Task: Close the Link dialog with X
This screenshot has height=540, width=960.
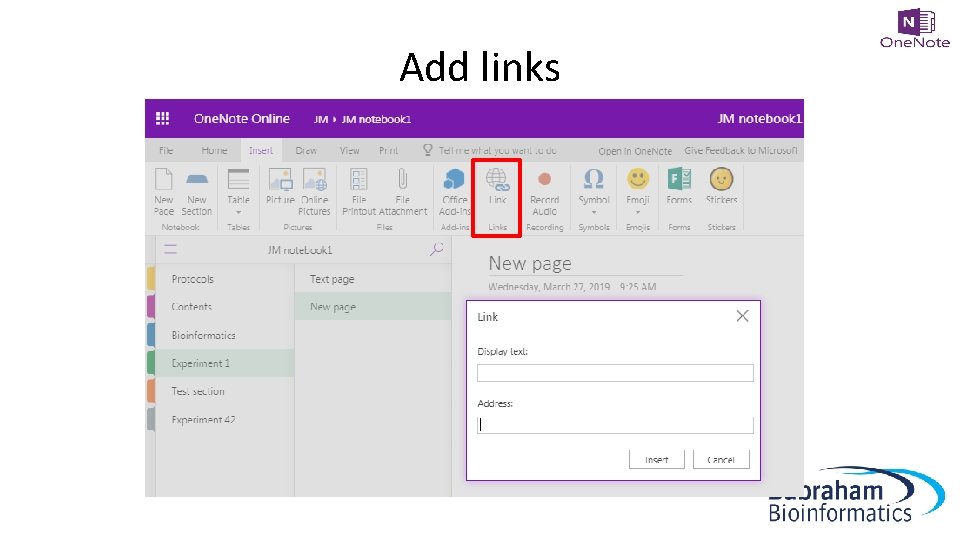Action: [742, 316]
